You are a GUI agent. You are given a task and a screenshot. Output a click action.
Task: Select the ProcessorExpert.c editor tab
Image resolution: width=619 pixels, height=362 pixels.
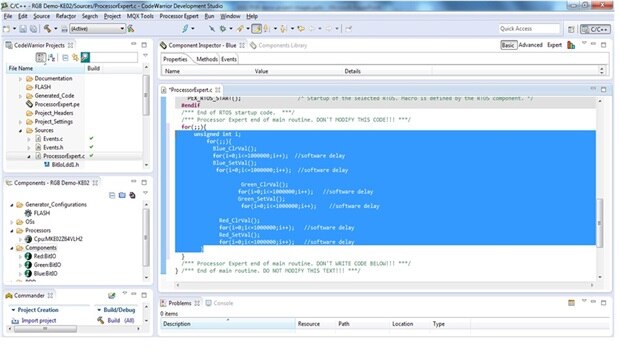tap(191, 90)
